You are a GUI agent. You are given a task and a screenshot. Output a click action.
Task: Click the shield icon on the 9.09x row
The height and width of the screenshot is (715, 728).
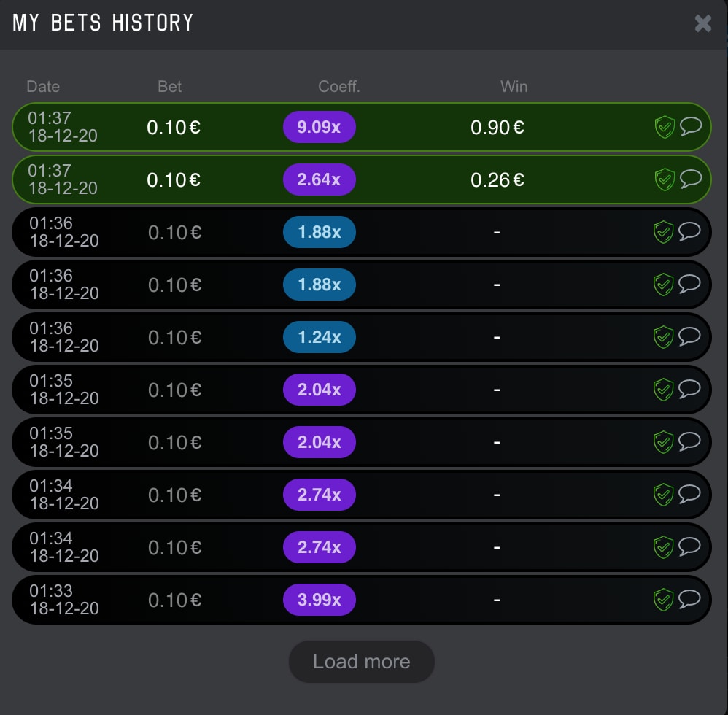665,127
